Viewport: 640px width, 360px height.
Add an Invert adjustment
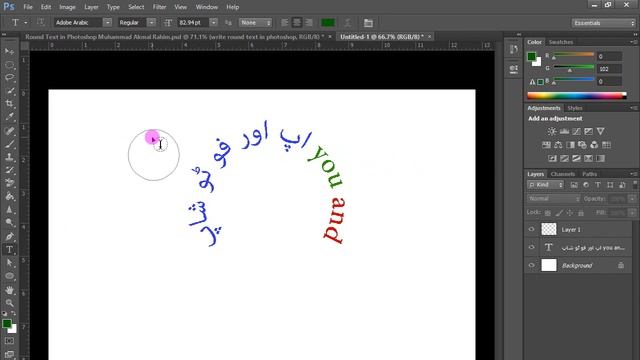pos(552,158)
